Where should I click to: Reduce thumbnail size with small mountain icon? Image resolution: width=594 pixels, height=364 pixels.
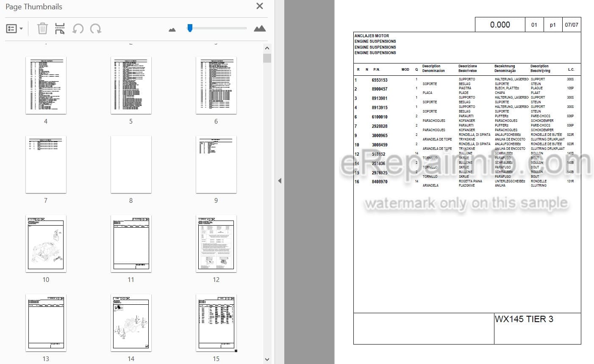[x=172, y=30]
